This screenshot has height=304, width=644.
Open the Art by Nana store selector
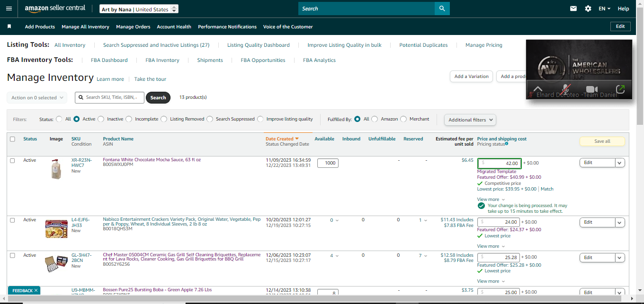(139, 9)
